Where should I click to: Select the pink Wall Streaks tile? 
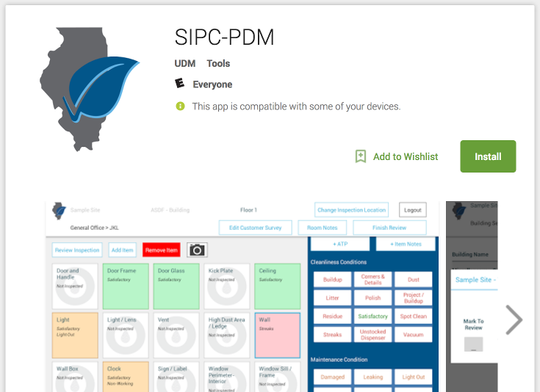pyautogui.click(x=277, y=335)
